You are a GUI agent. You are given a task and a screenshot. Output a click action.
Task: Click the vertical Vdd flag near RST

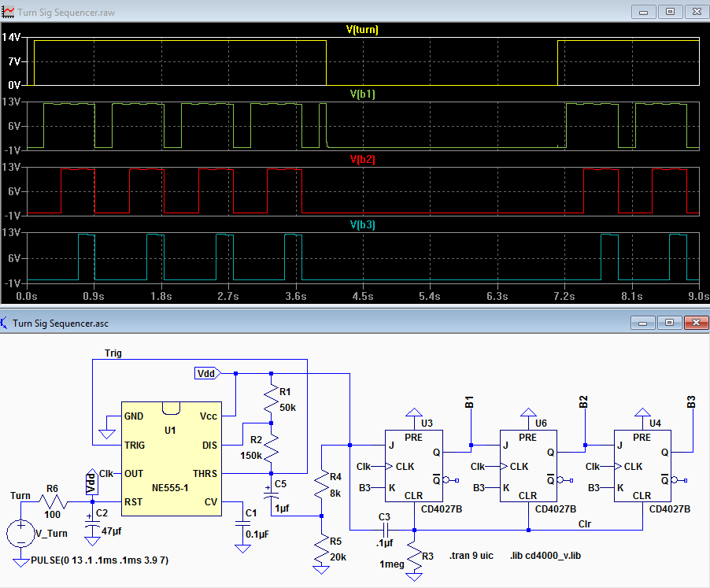[91, 482]
